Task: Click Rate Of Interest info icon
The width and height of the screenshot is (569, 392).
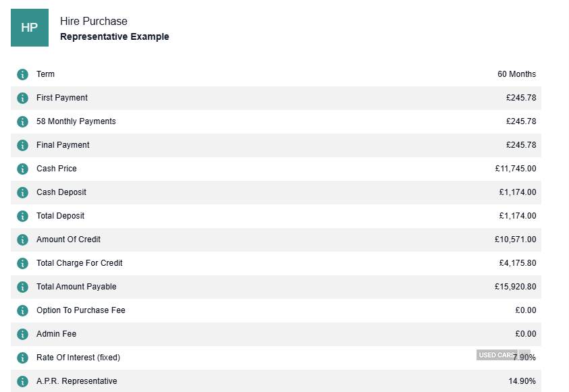Action: click(22, 358)
